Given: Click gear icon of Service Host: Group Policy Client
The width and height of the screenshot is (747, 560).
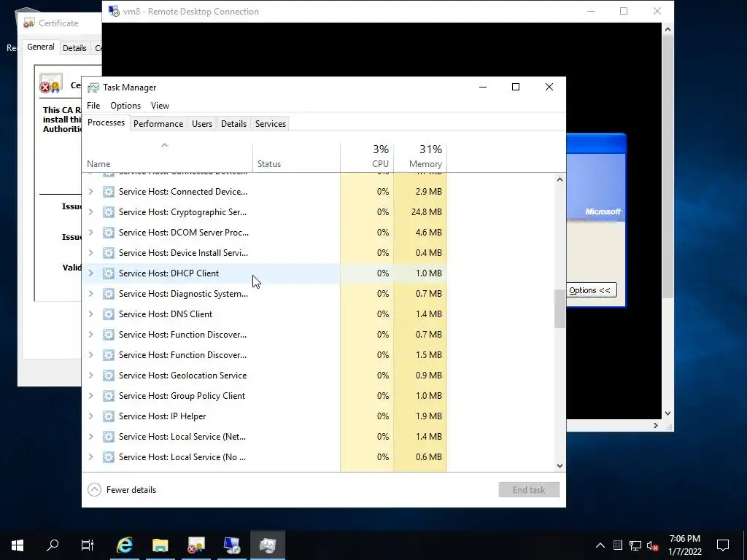Looking at the screenshot, I should (x=109, y=396).
